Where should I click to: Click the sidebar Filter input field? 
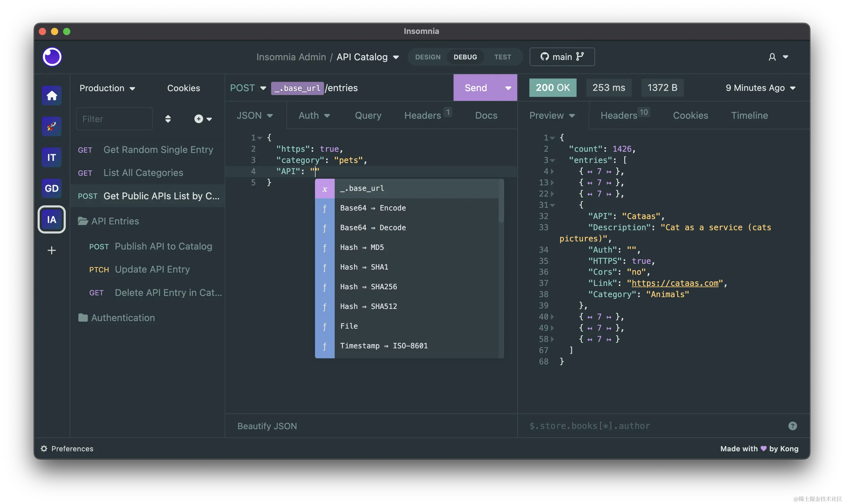pos(114,119)
